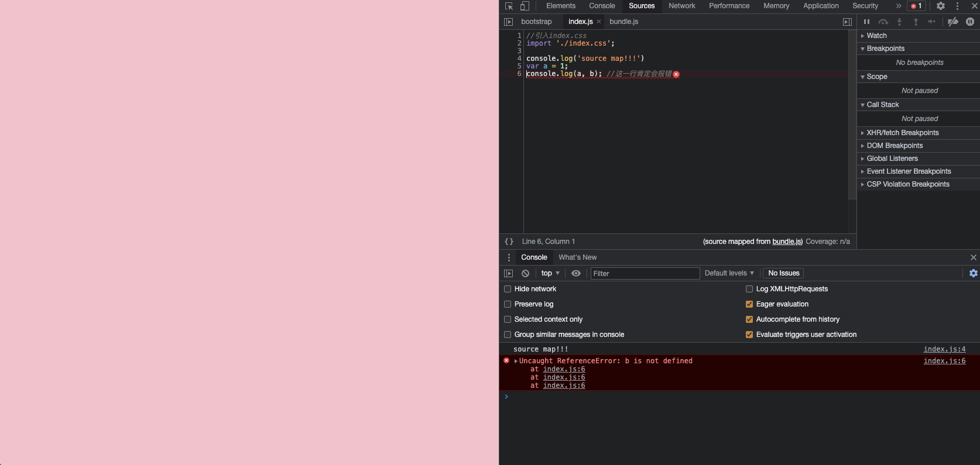Expand Global Listeners section

coord(919,159)
